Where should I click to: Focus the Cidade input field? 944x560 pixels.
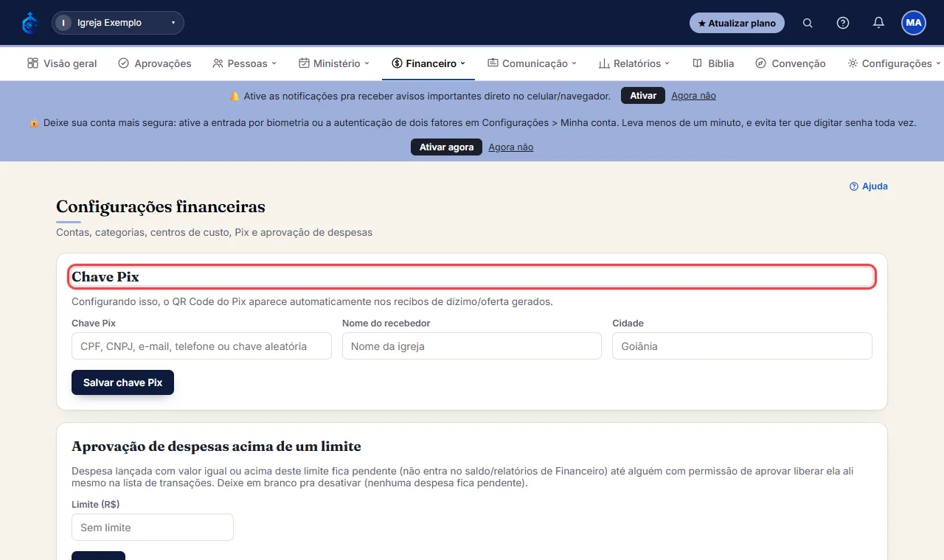[742, 346]
